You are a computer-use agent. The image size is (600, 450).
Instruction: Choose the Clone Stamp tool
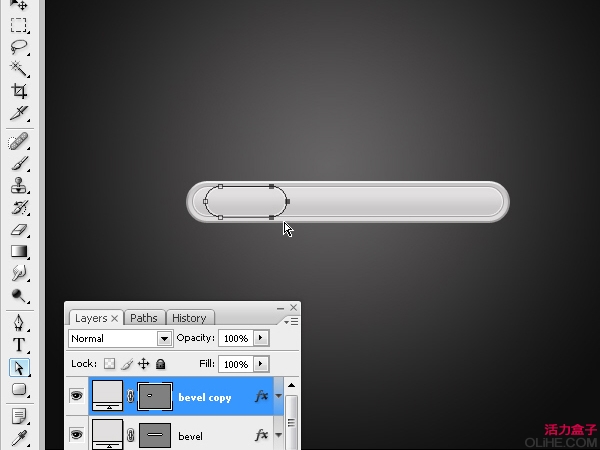pos(18,185)
